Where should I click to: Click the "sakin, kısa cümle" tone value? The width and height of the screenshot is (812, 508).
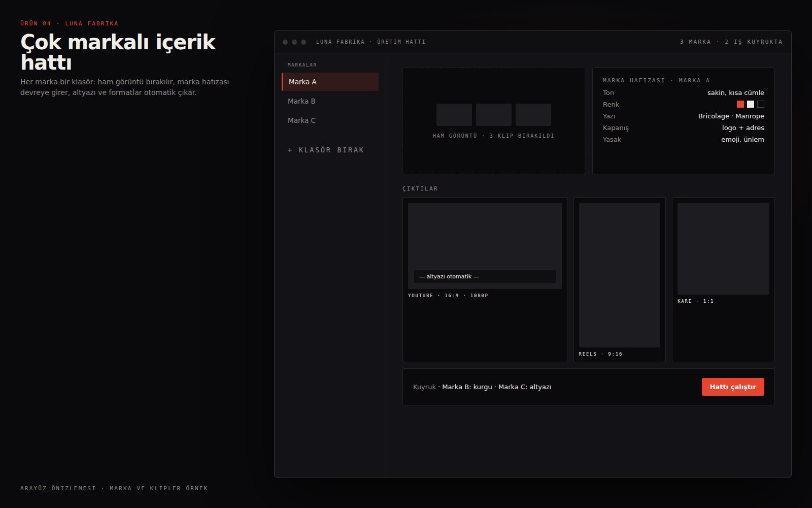(x=736, y=92)
